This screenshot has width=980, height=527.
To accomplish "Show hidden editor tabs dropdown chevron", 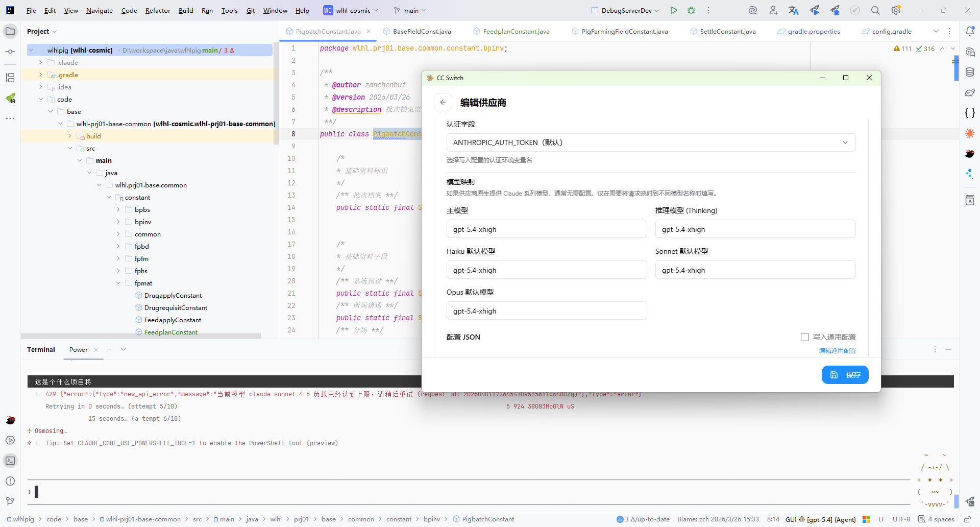I will pyautogui.click(x=936, y=31).
